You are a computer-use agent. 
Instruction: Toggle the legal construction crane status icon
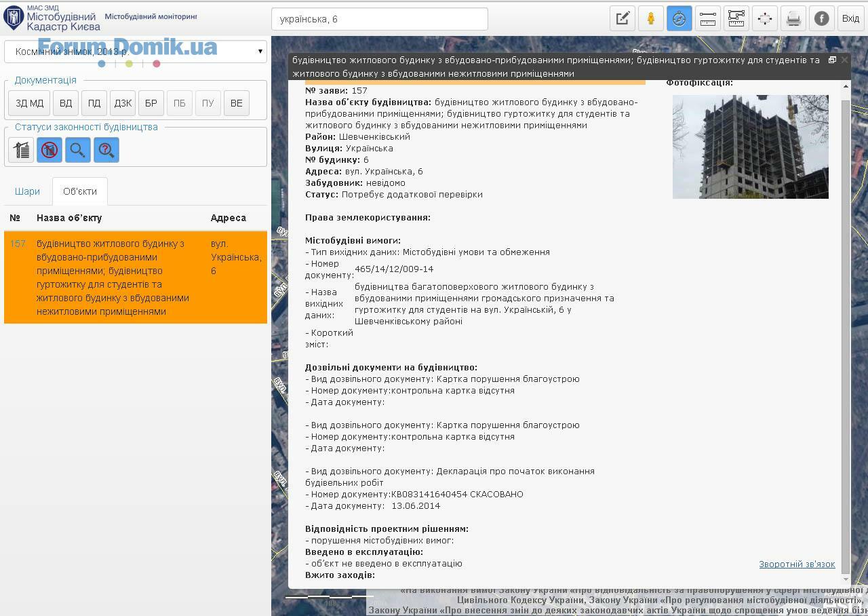click(21, 150)
